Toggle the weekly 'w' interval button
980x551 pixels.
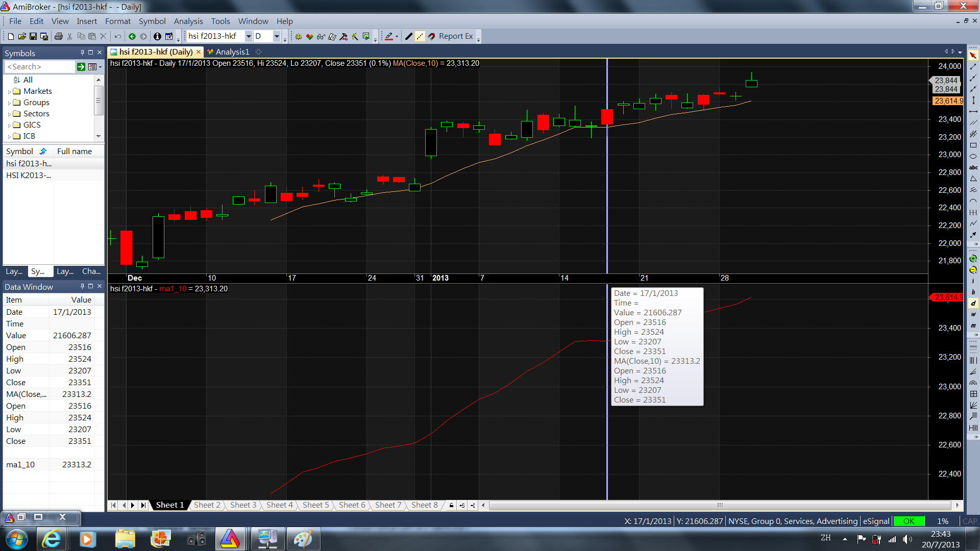pos(973,314)
